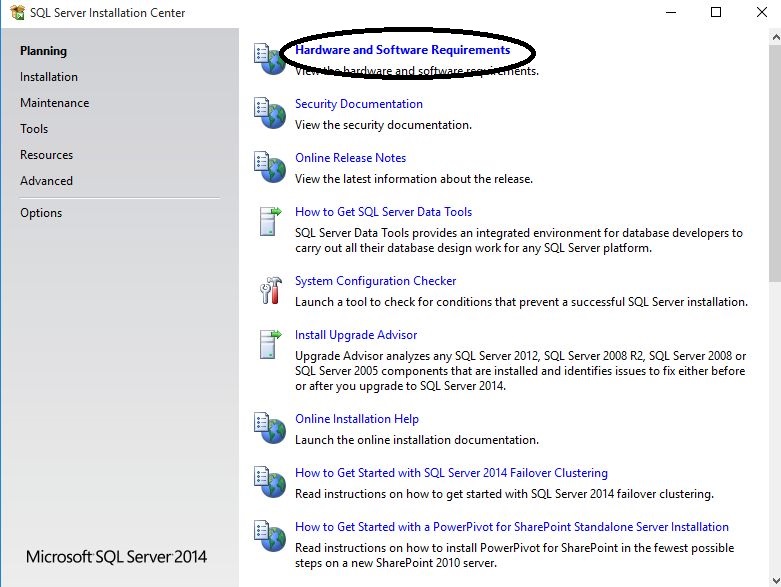Click the tools icon beside System Configuration Checker
781x587 pixels.
click(270, 290)
